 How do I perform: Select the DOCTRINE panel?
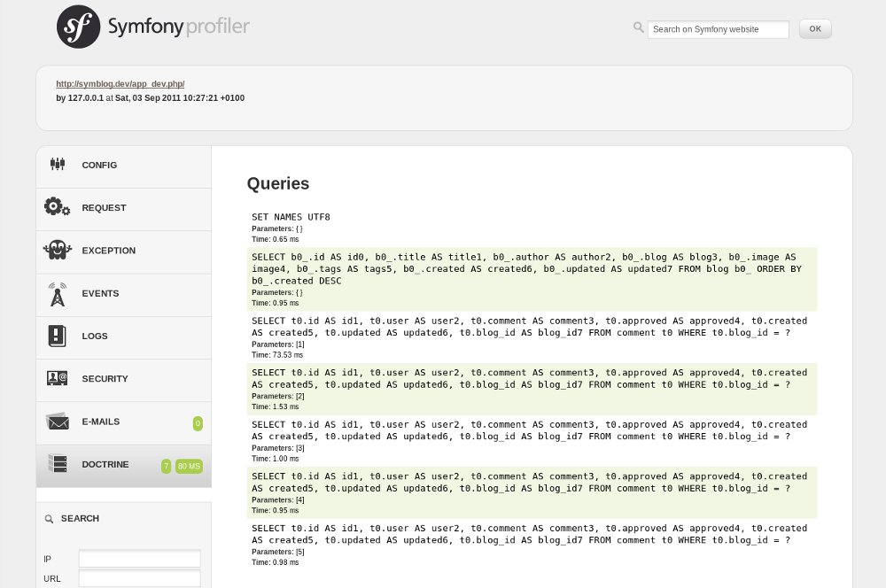point(124,466)
